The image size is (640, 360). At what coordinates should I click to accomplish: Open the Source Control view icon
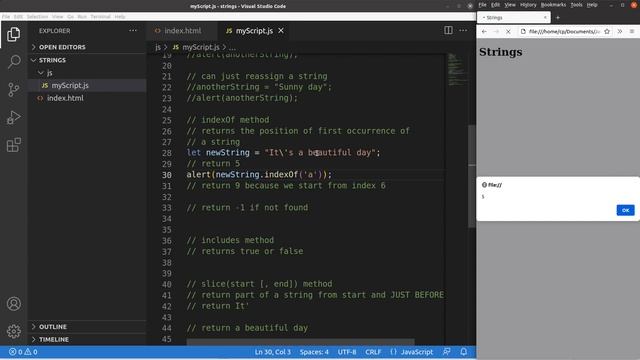[13, 89]
